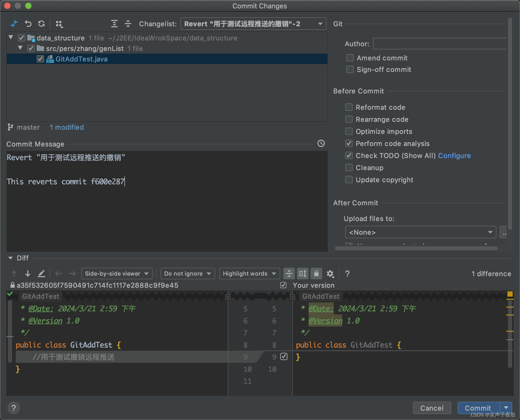The height and width of the screenshot is (420, 520).
Task: Click the left GitAddTest breadcrumb
Action: pos(41,296)
